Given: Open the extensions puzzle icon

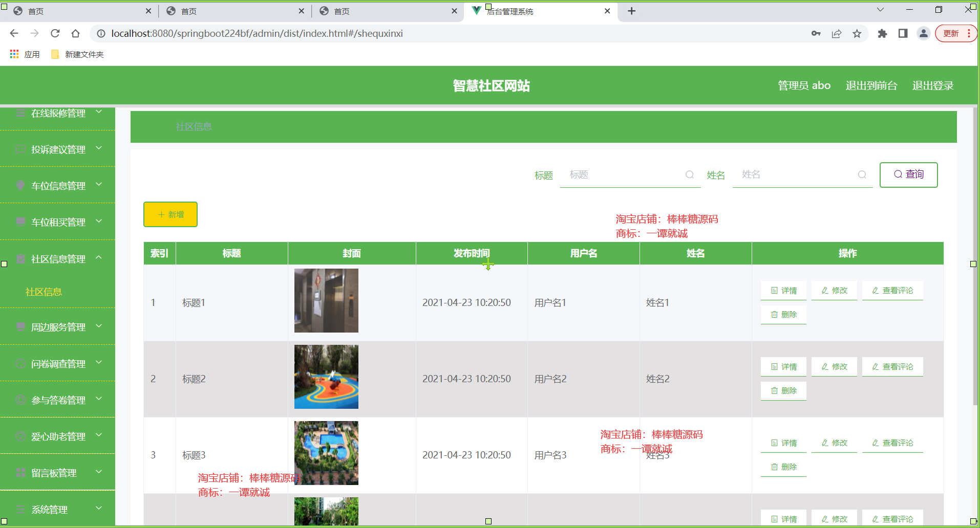Looking at the screenshot, I should [x=882, y=33].
